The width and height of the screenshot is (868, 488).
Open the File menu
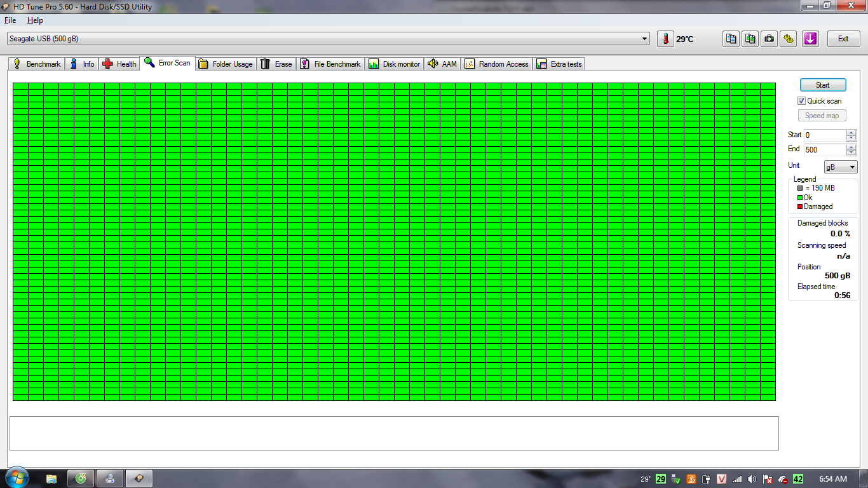click(10, 20)
